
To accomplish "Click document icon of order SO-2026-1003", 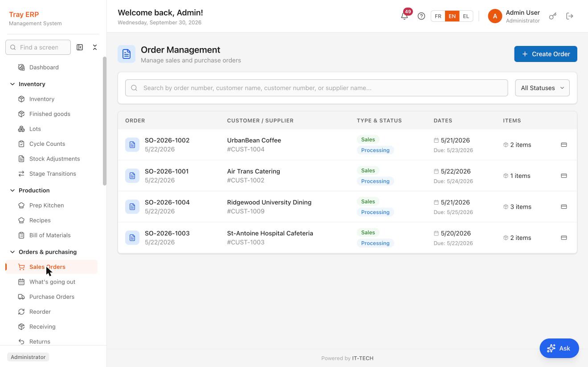I will tap(132, 238).
